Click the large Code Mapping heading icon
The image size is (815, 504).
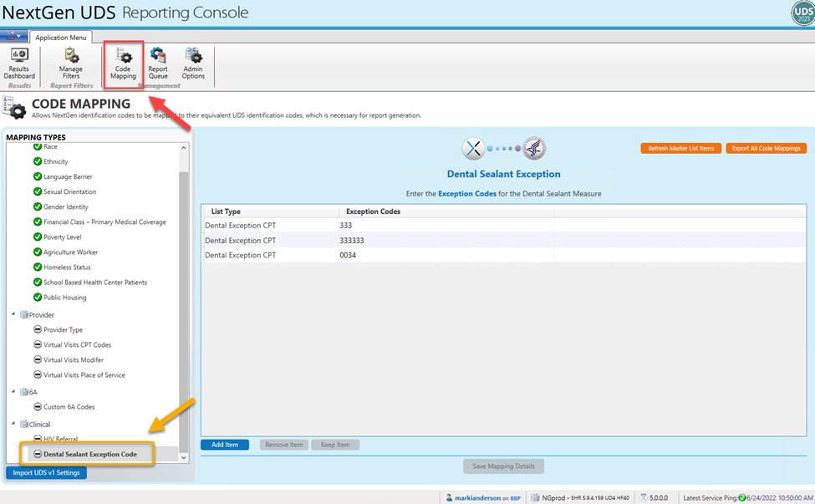(14, 107)
